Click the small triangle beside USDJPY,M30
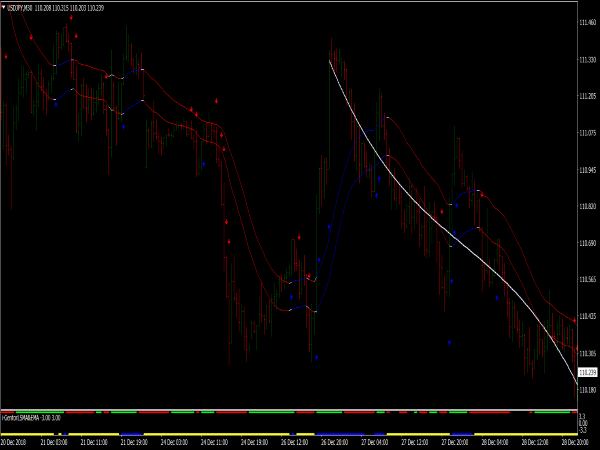The image size is (600, 450). pyautogui.click(x=3, y=7)
